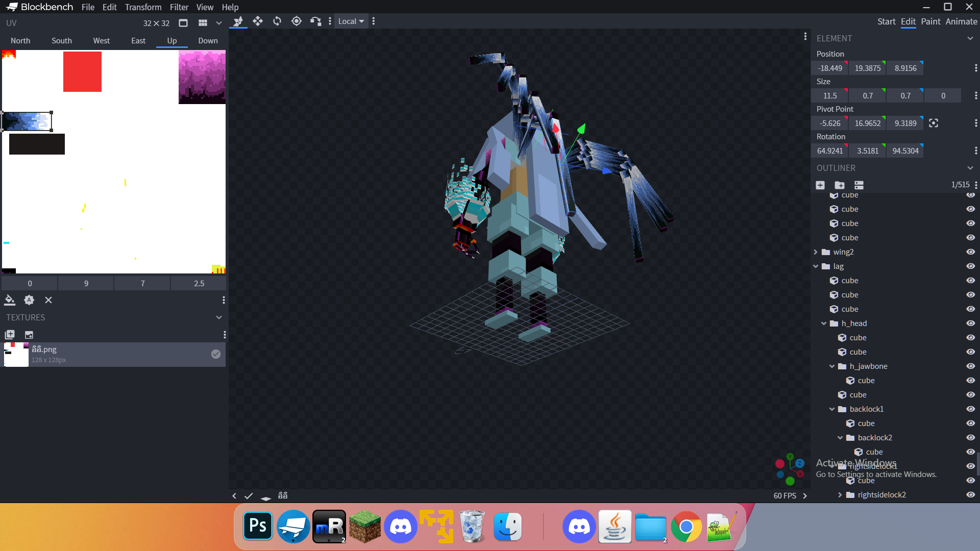This screenshot has height=551, width=980.
Task: Click the Add Group folder icon
Action: point(839,185)
